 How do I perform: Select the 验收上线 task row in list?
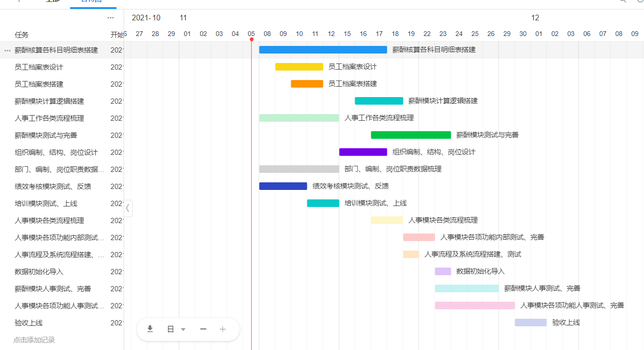click(x=29, y=323)
